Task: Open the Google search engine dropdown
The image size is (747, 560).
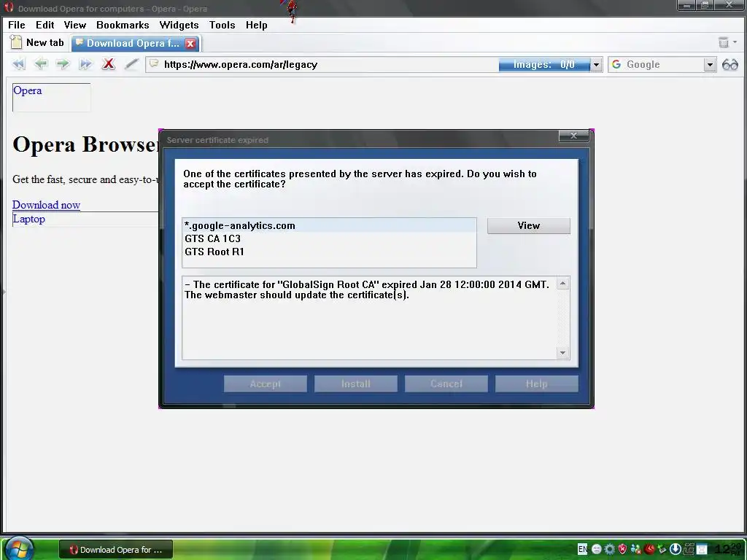Action: pos(710,65)
